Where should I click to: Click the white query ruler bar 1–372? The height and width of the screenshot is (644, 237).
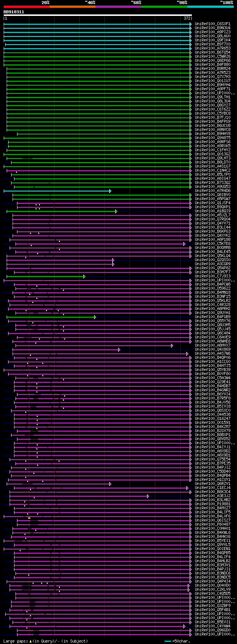[x=98, y=16]
